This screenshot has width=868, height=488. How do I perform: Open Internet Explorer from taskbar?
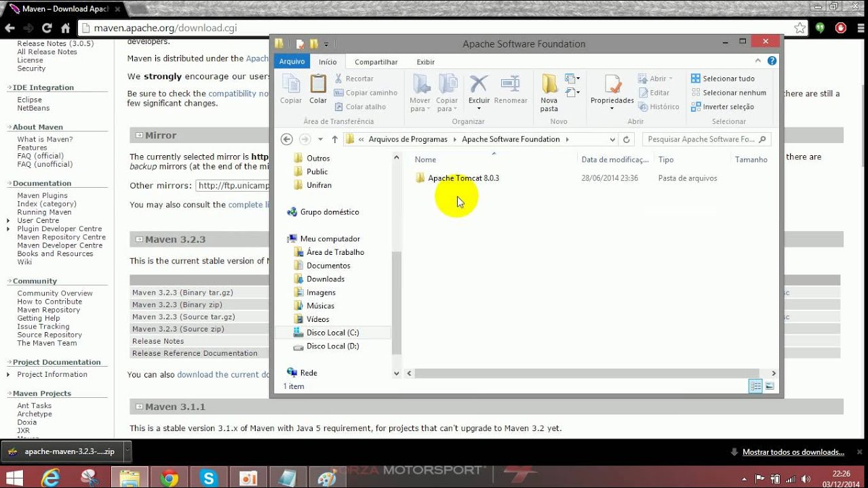coord(50,478)
